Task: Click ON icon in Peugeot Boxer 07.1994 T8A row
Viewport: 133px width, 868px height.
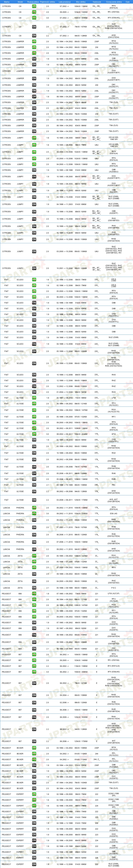Action: tap(34, 783)
